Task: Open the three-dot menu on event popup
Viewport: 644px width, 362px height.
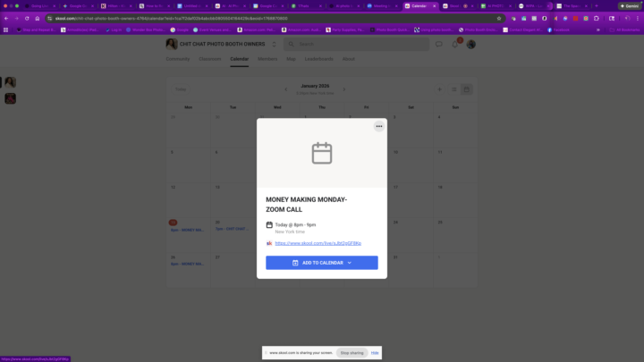Action: (378, 126)
